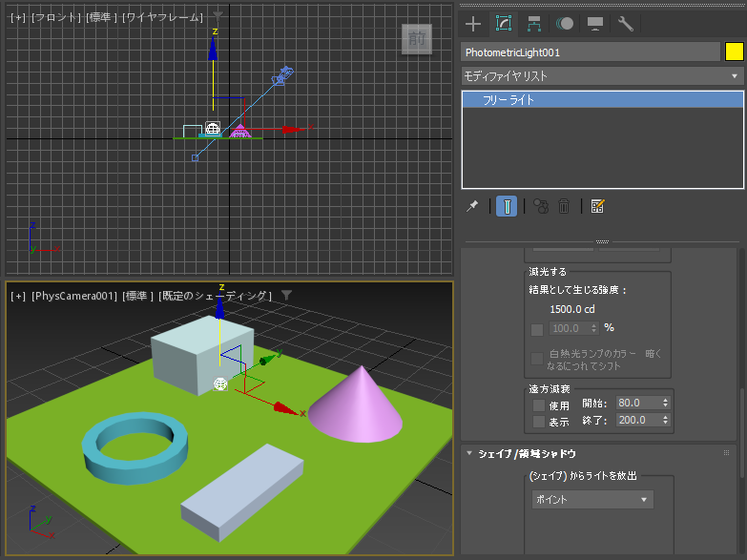The image size is (747, 560).
Task: Click the 前 ViewCube face
Action: pyautogui.click(x=417, y=38)
